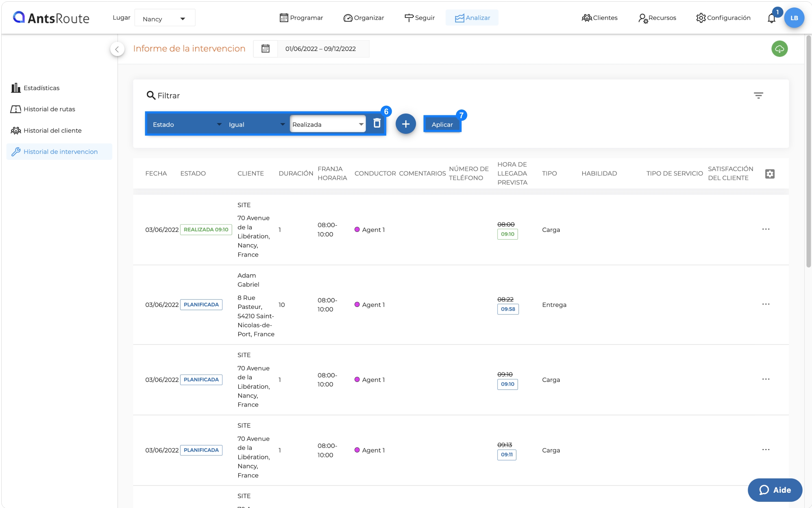Screen dimensions: 812x508
Task: Open the Aide chat help button
Action: click(774, 489)
